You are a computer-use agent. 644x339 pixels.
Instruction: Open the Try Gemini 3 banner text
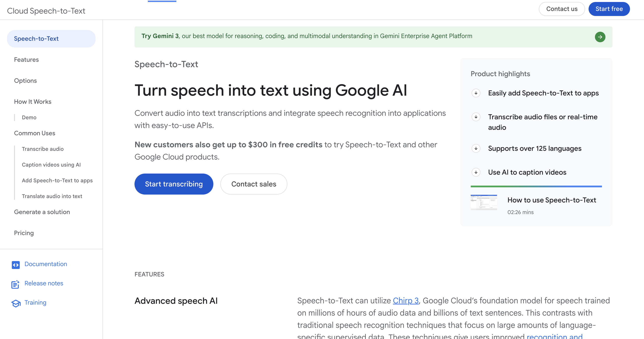(x=307, y=36)
